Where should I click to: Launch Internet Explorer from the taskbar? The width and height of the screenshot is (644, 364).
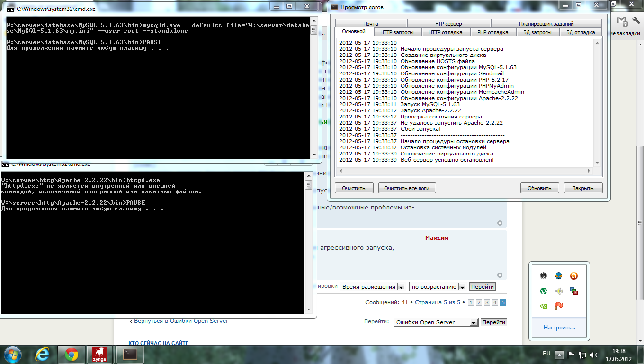click(x=43, y=354)
